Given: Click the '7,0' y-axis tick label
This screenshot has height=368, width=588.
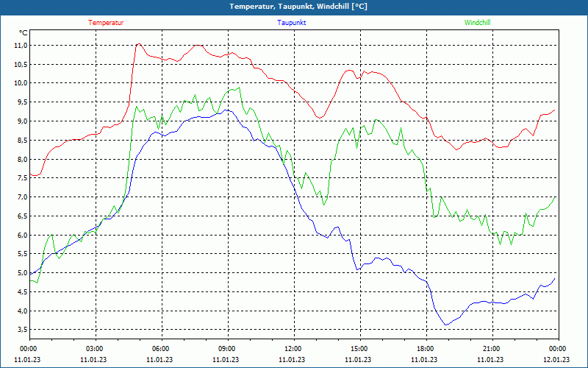Looking at the screenshot, I should tap(22, 197).
